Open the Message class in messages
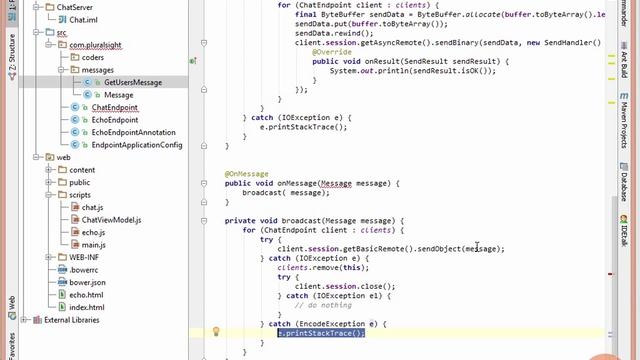Image resolution: width=640 pixels, height=360 pixels. 118,95
